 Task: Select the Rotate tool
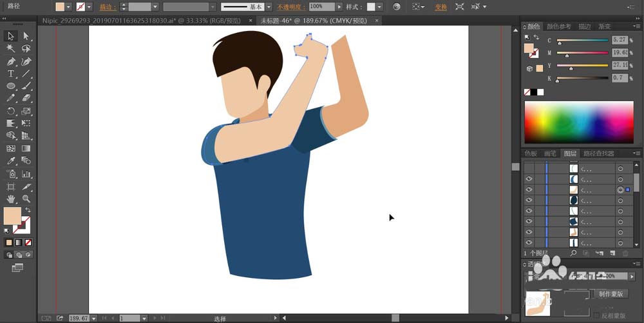point(11,111)
